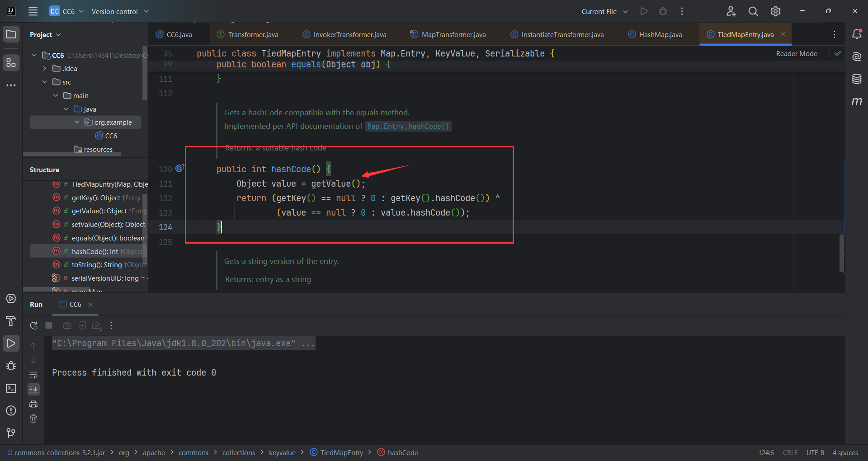Expand the .idea folder

(x=44, y=68)
